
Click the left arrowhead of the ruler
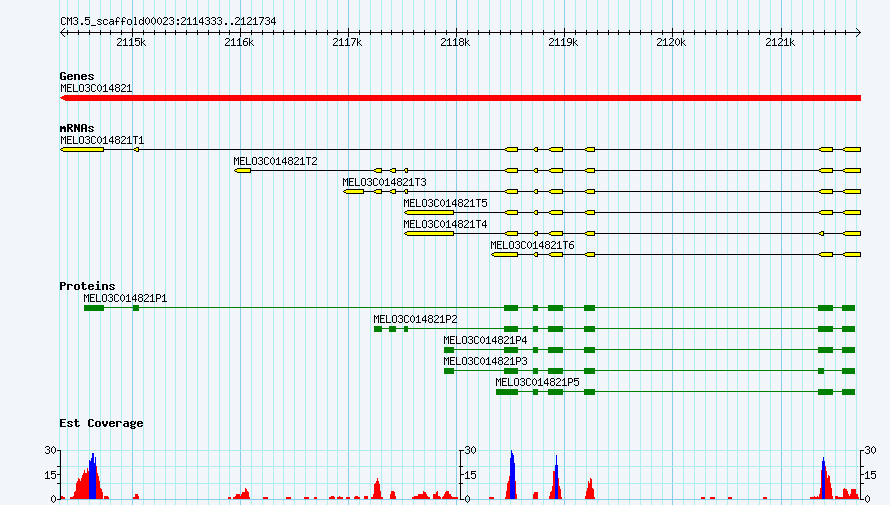63,32
